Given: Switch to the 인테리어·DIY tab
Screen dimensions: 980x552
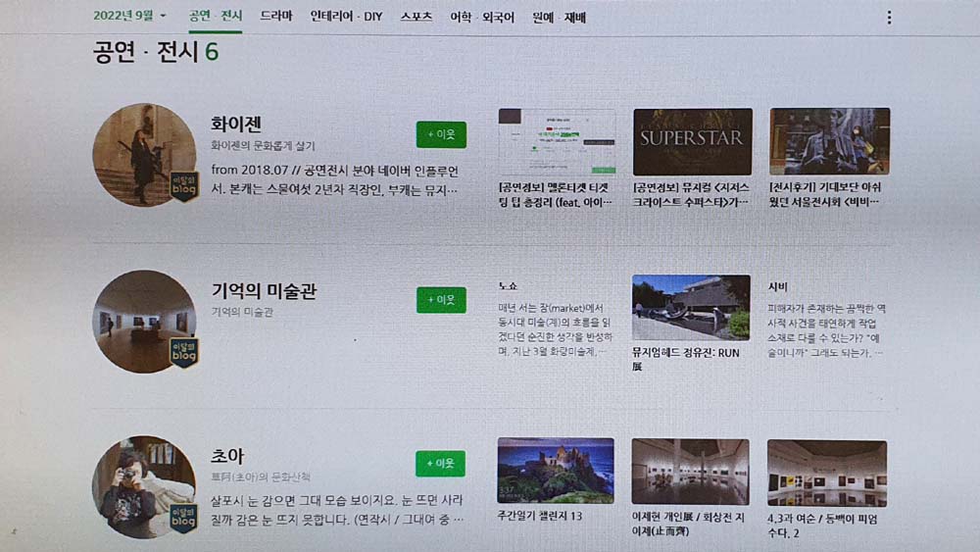Looking at the screenshot, I should (346, 17).
